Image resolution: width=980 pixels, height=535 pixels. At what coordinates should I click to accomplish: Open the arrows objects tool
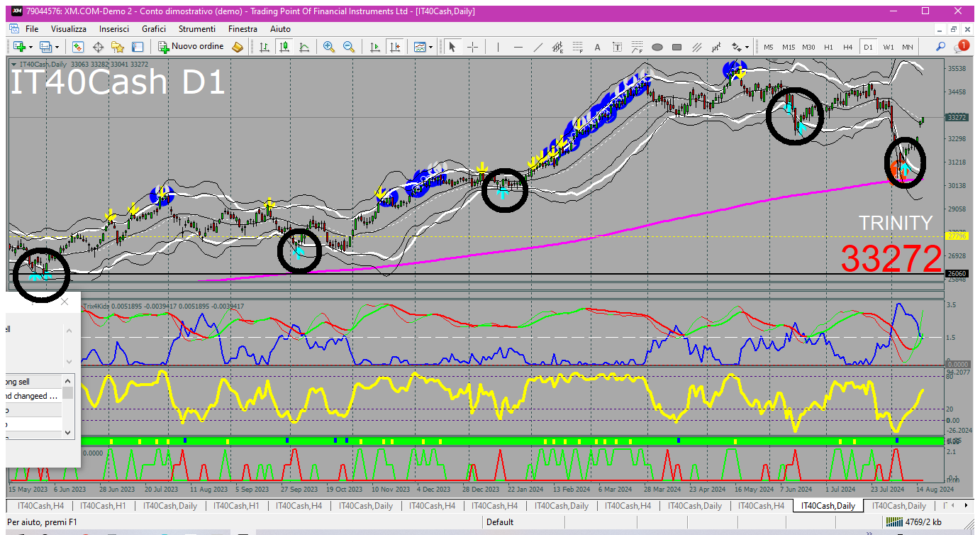(x=735, y=47)
